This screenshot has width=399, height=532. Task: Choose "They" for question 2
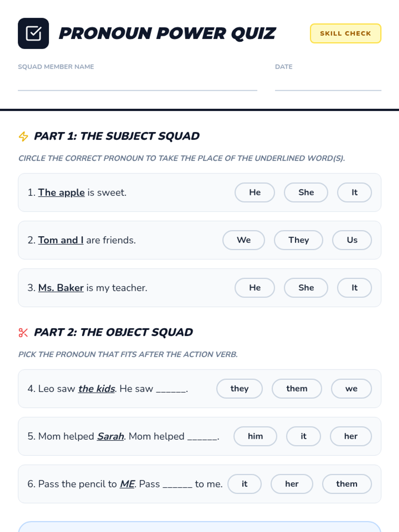click(299, 240)
